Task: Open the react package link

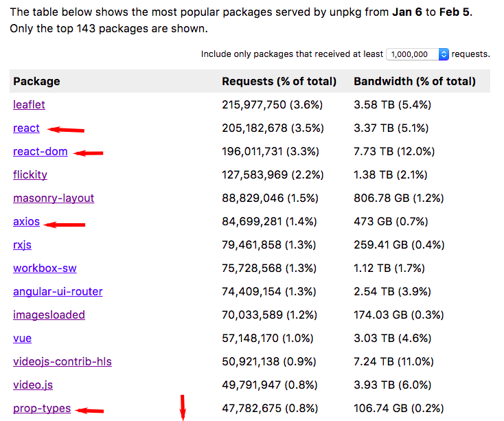Action: tap(26, 128)
